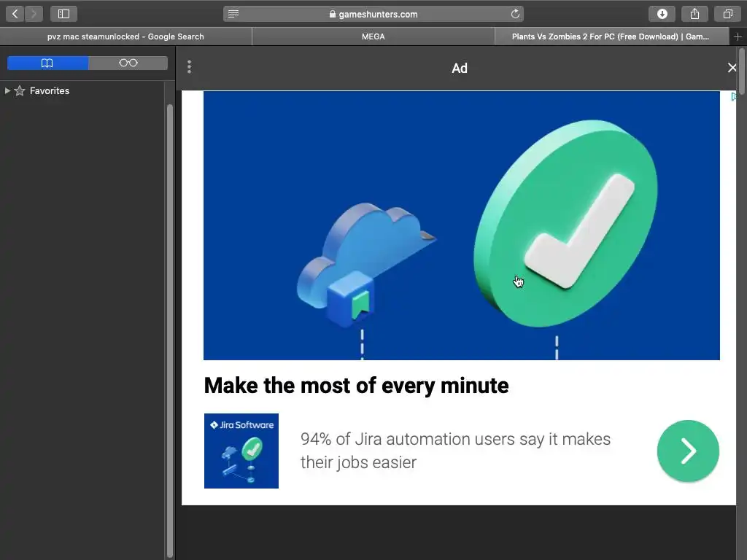This screenshot has height=560, width=747.
Task: Click the page's vertical scrollbar thumb
Action: [x=742, y=71]
